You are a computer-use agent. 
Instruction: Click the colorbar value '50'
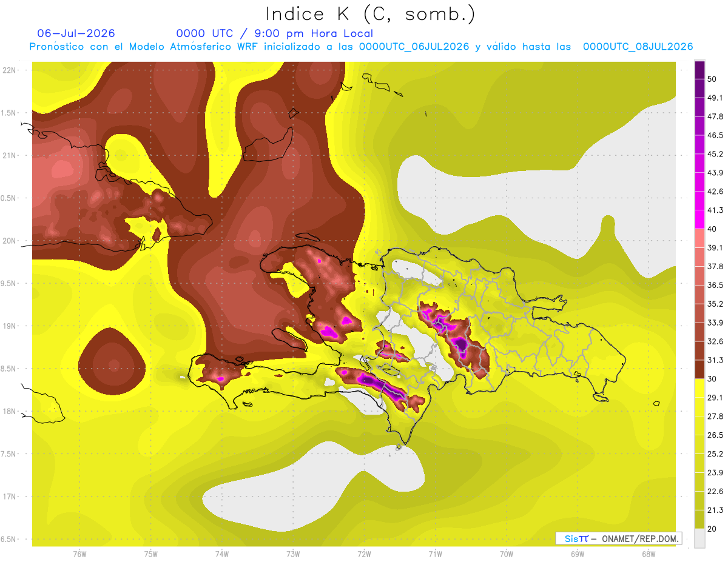[712, 79]
